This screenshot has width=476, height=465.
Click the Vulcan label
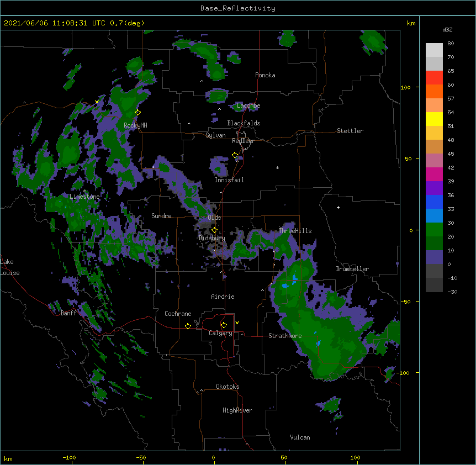point(300,437)
